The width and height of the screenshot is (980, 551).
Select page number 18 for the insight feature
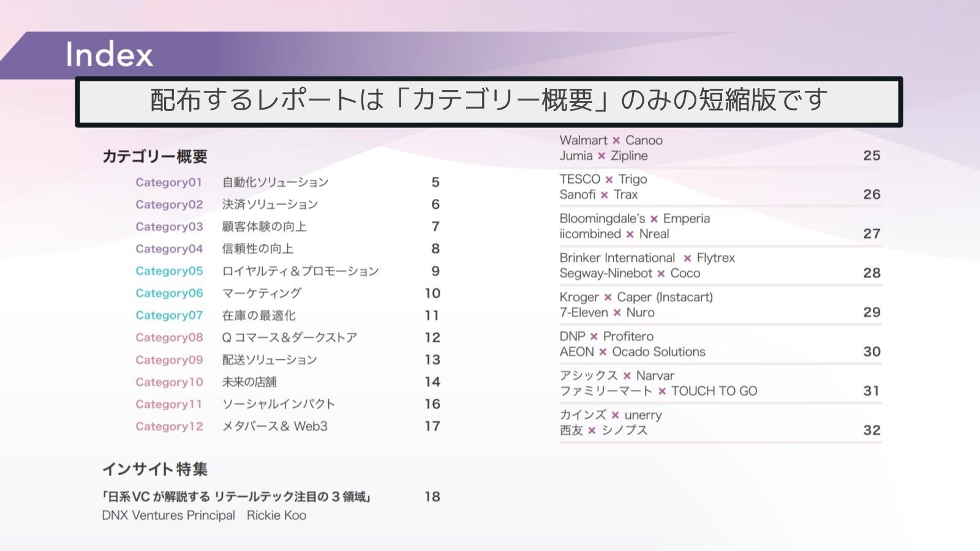tap(432, 497)
